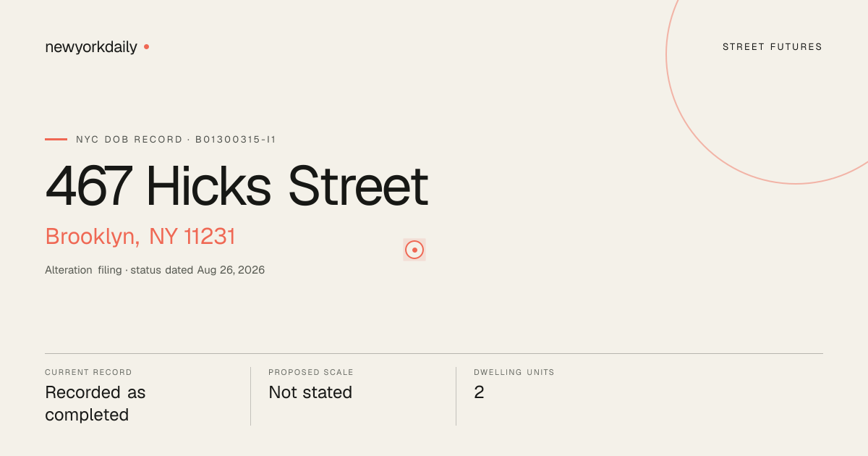Select the NYC DOB RECORD B01300315-I1 label
This screenshot has height=456, width=868.
(x=176, y=139)
